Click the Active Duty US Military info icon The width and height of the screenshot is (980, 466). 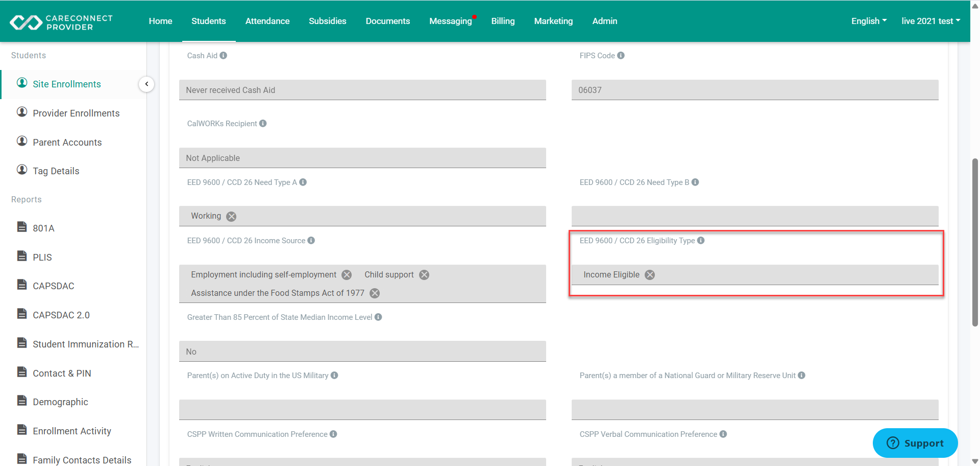pyautogui.click(x=334, y=375)
